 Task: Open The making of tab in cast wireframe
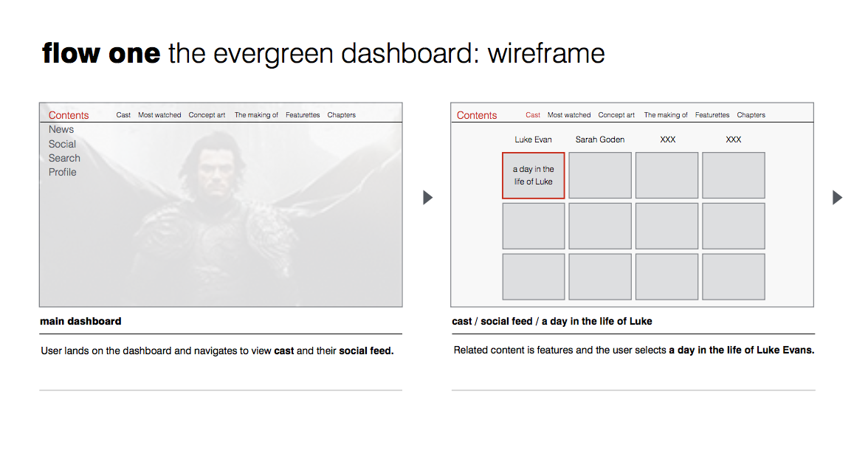tap(666, 115)
